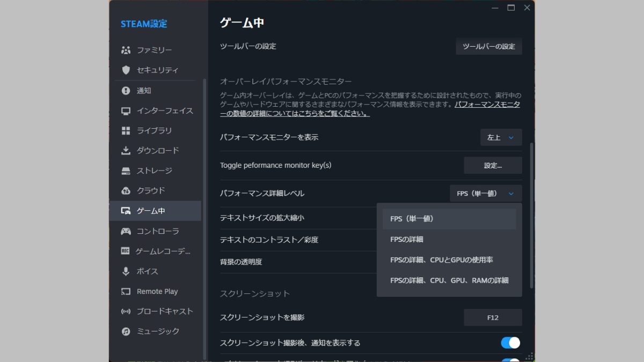Click the ゲーム中 page heading
Viewport: 644px width, 362px height.
241,23
